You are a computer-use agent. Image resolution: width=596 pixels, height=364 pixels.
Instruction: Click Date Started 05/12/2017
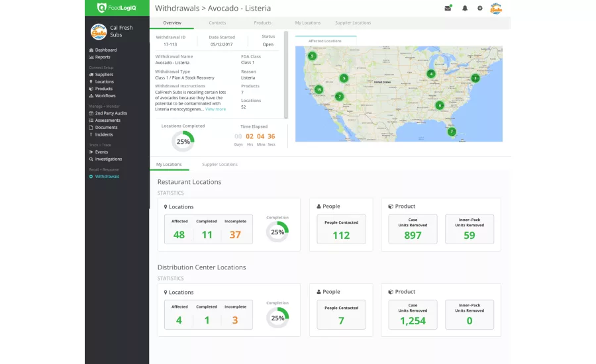222,44
